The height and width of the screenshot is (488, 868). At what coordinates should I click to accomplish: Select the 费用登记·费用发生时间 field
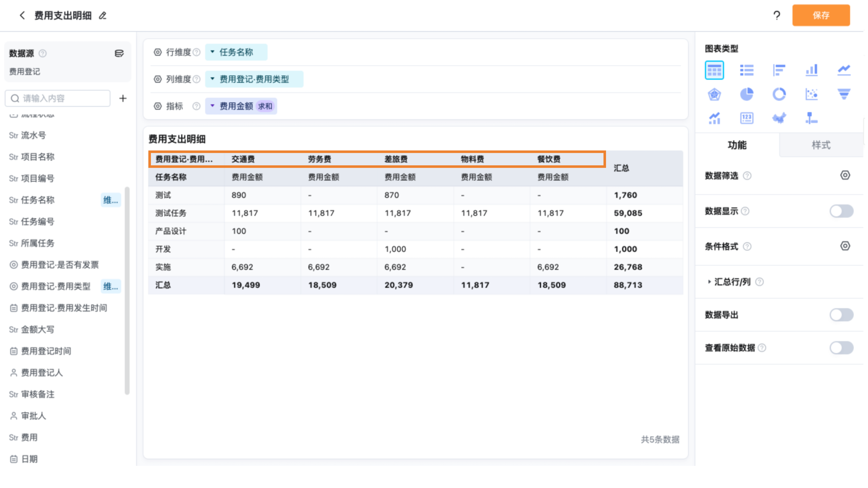58,308
